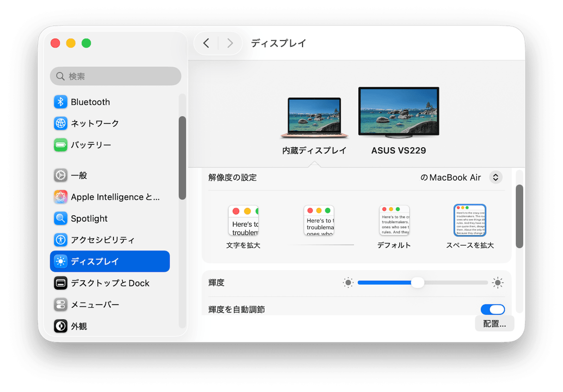
Task: Click the 解像度の設定 label
Action: tap(232, 177)
